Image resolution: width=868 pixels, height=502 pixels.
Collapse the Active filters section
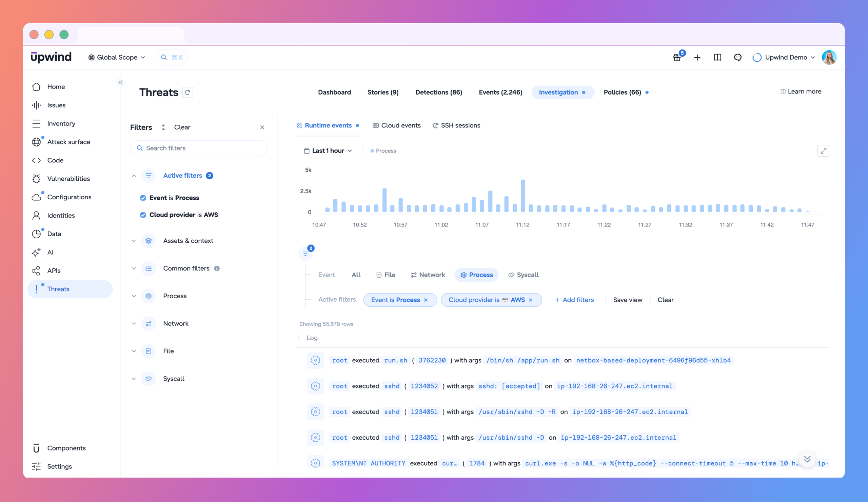(x=134, y=176)
